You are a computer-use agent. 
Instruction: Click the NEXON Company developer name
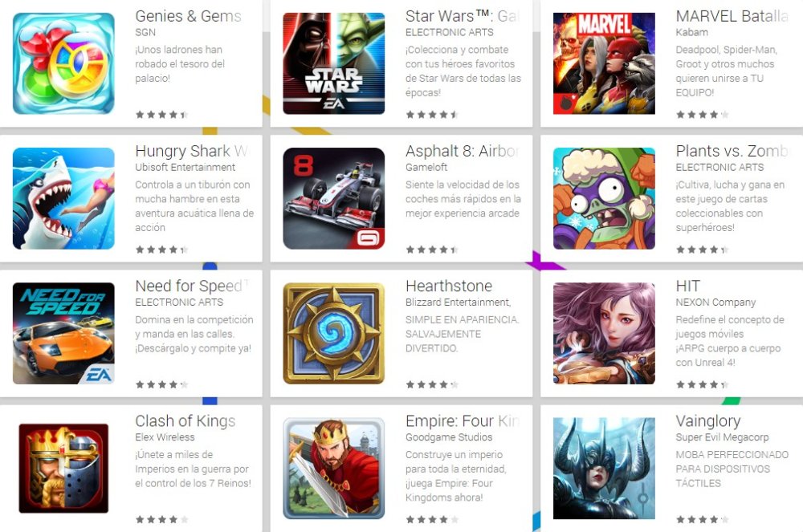tap(715, 303)
